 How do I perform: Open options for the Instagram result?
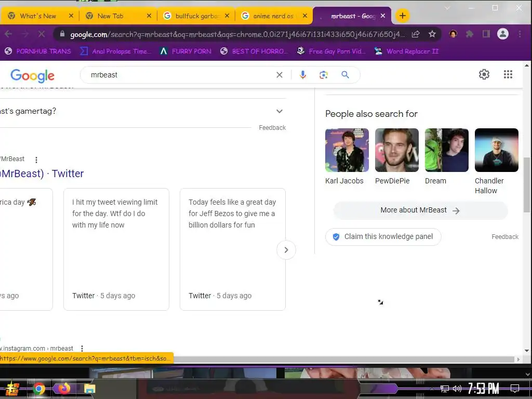tap(82, 349)
